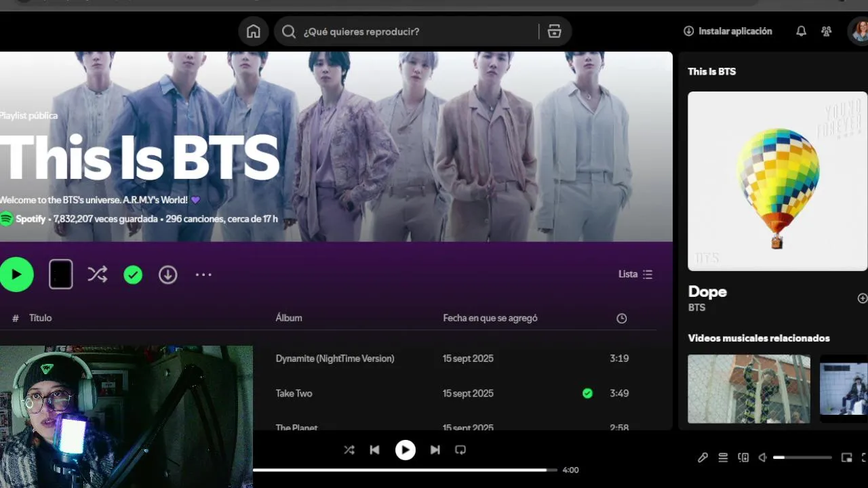Sort by 'Fecha en que se agregó' header
868x488 pixels.
[x=490, y=318]
